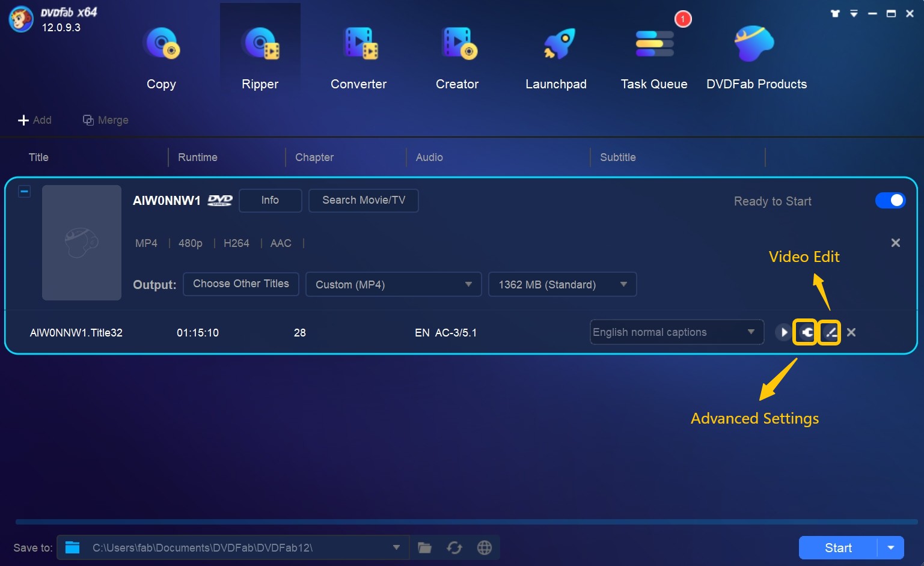Viewport: 924px width, 566px height.
Task: Click Merge to combine titles
Action: (x=105, y=120)
